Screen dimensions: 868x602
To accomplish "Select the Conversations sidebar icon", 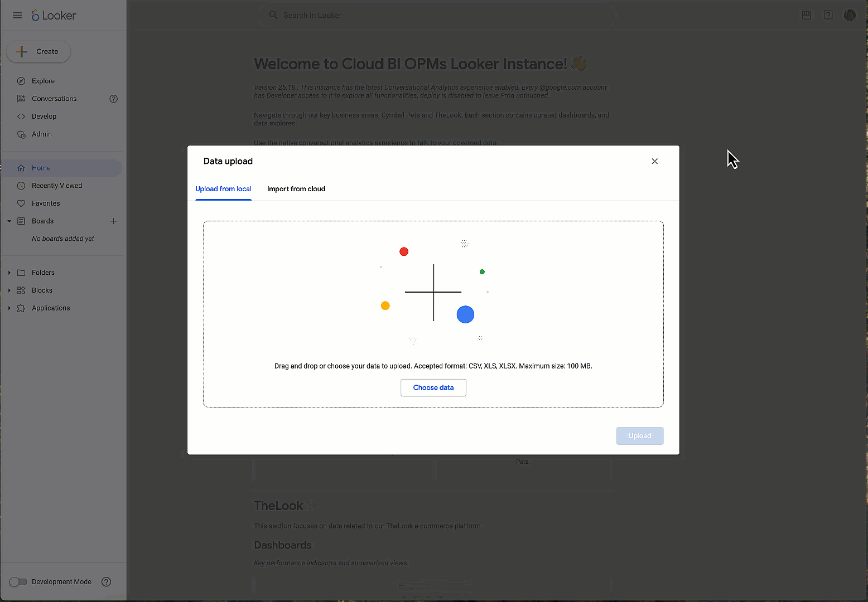I will click(21, 99).
